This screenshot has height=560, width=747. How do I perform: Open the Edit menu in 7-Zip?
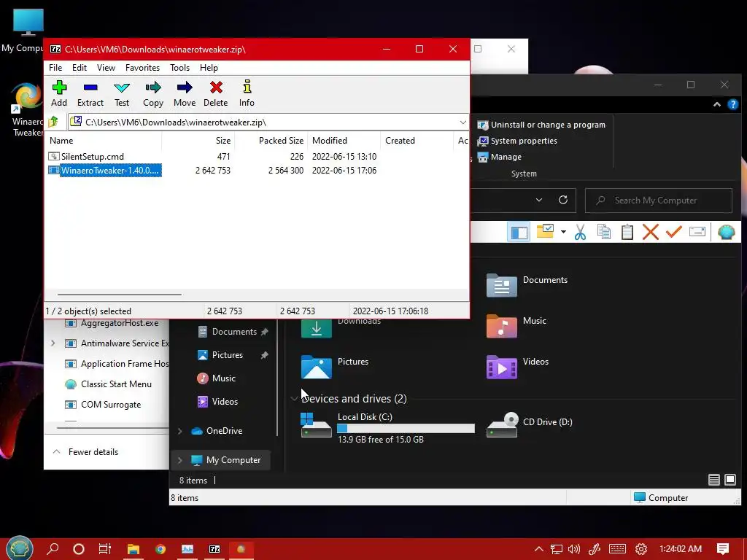(79, 68)
